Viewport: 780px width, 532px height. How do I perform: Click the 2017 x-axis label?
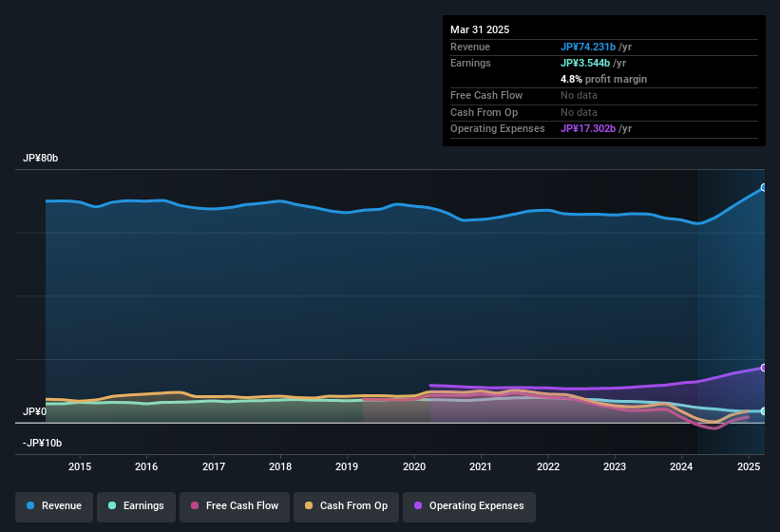coord(214,466)
